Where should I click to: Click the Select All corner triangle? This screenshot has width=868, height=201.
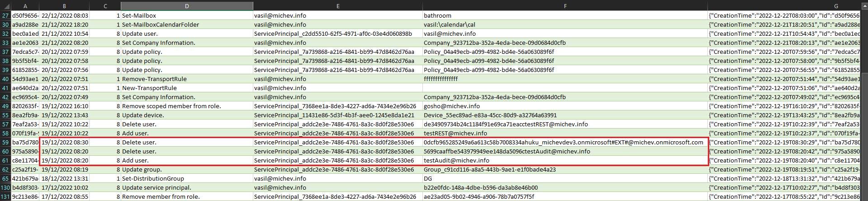[x=5, y=6]
